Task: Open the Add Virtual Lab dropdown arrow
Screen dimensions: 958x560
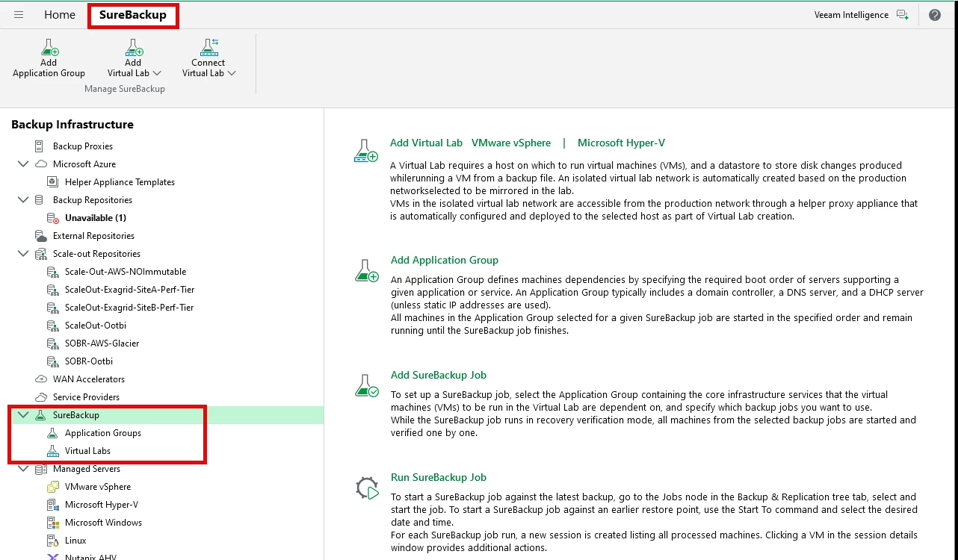Action: [157, 73]
